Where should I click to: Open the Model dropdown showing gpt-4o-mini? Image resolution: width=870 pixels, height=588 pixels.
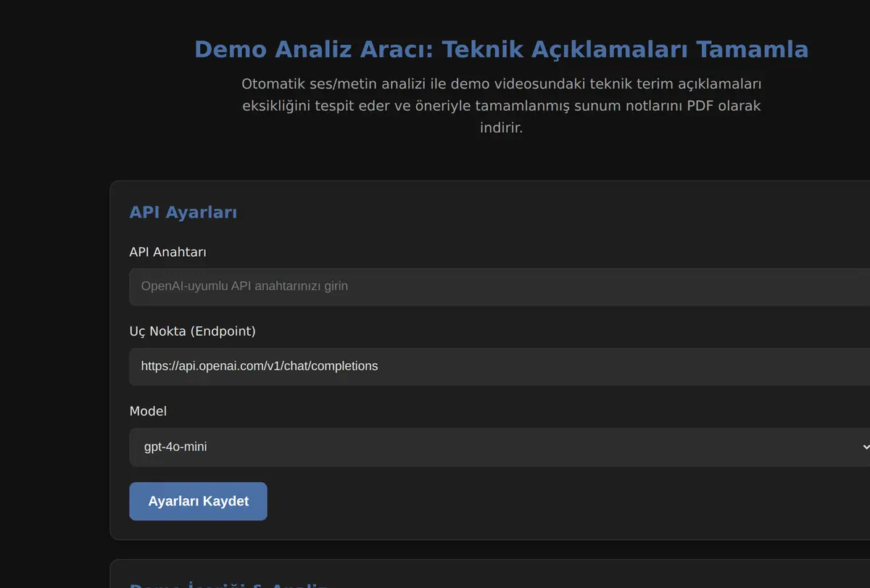point(500,447)
